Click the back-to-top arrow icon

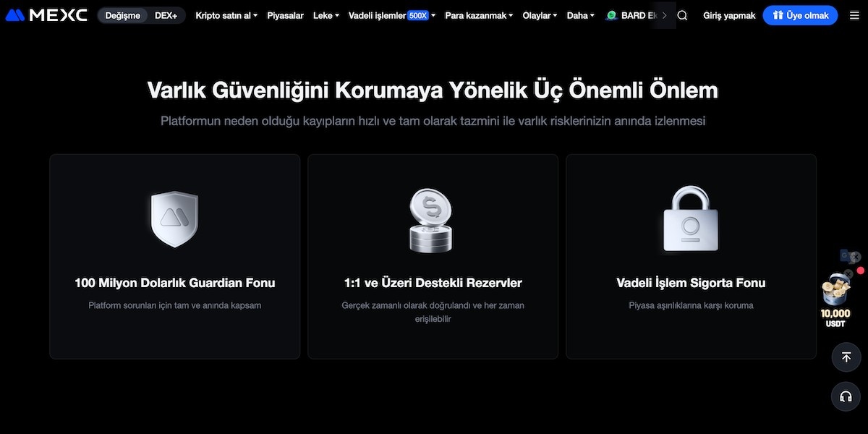846,357
